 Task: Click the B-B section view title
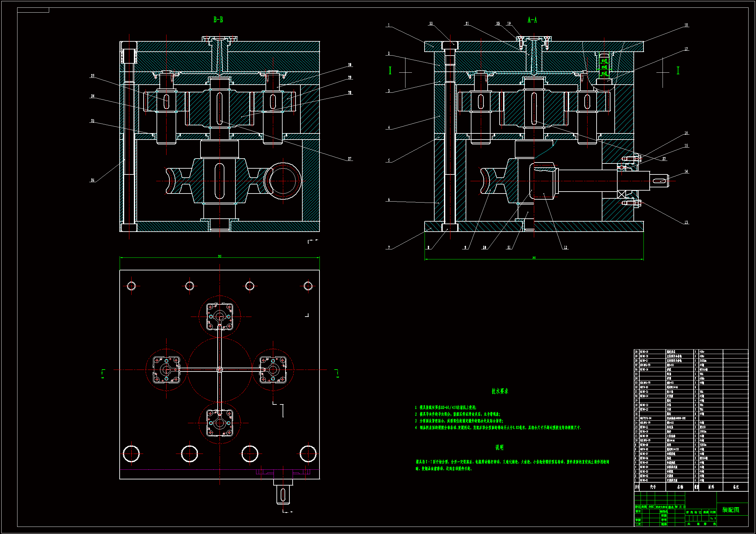218,20
